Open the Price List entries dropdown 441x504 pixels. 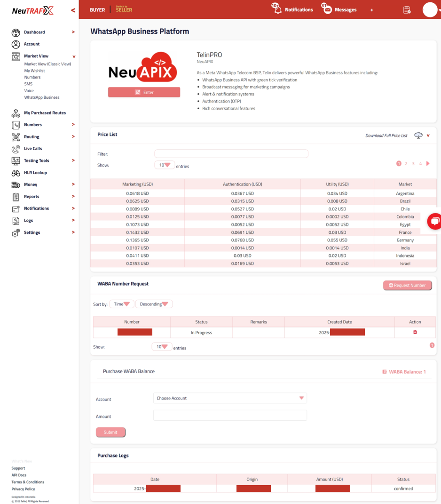click(165, 165)
